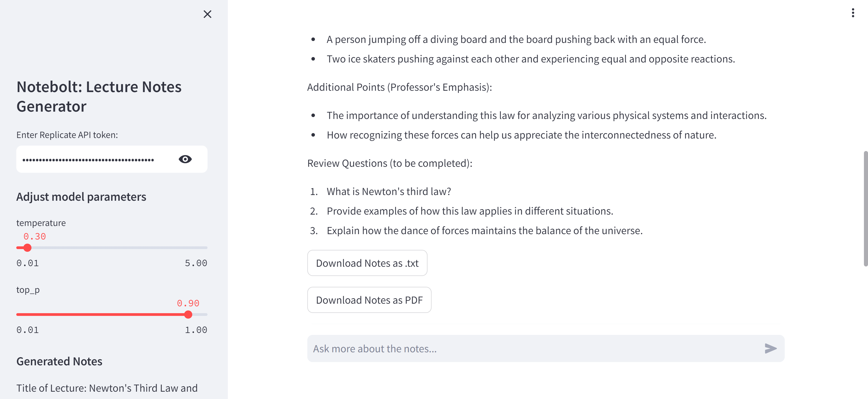Click the page vertical scrollbar
Image resolution: width=868 pixels, height=399 pixels.
click(865, 209)
